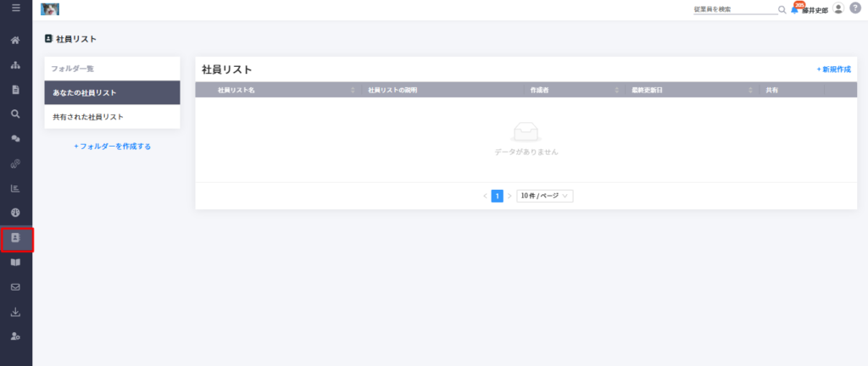Sort by 社員リスト名 column sort arrows
Viewport: 868px width, 366px height.
pos(353,90)
